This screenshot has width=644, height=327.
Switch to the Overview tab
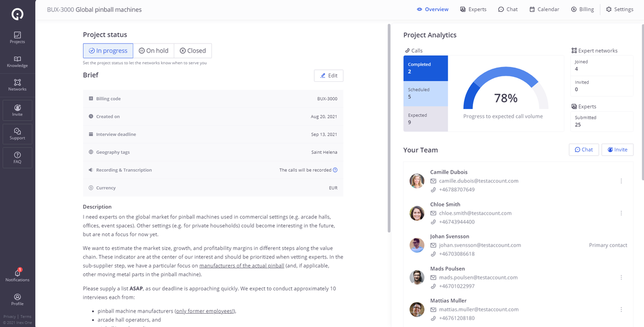coord(433,9)
